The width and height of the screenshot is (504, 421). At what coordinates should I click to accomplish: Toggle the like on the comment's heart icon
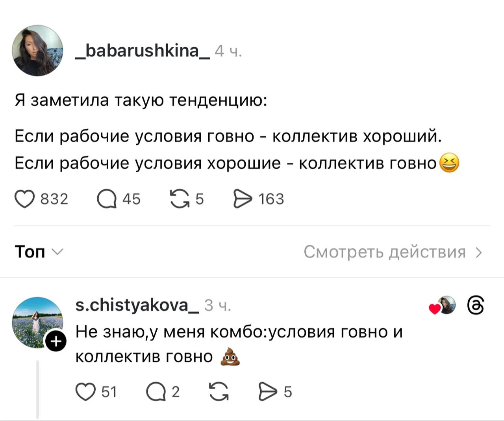point(86,392)
